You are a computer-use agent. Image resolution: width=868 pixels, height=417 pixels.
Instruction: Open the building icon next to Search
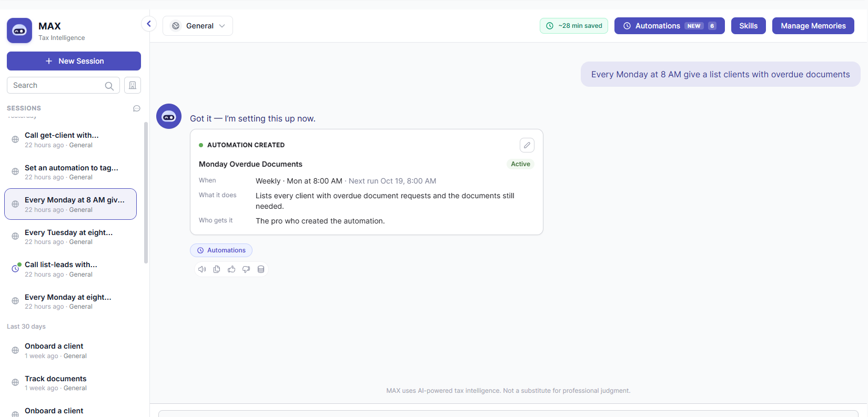tap(133, 85)
